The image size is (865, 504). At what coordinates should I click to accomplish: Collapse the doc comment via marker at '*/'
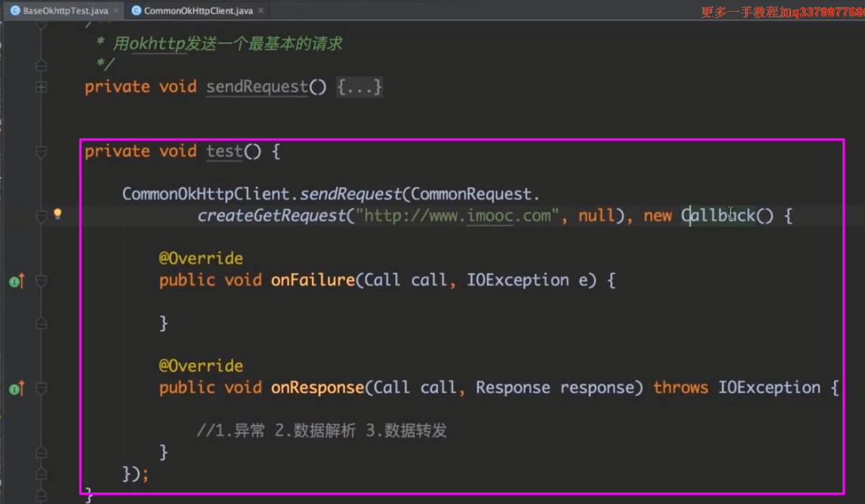click(41, 65)
